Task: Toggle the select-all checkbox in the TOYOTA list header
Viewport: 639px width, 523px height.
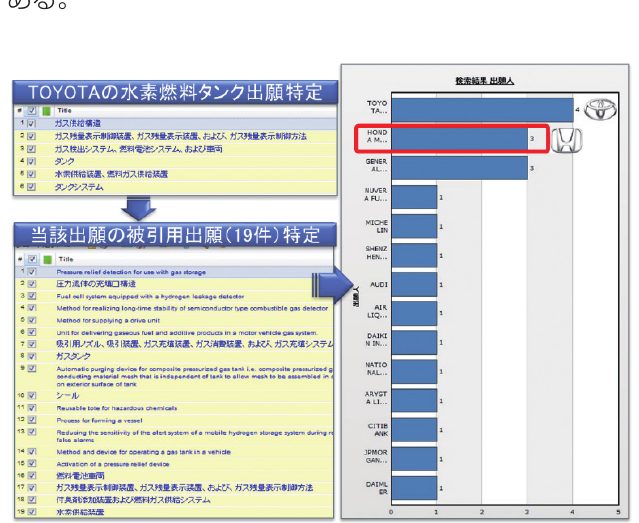Action: pyautogui.click(x=32, y=110)
